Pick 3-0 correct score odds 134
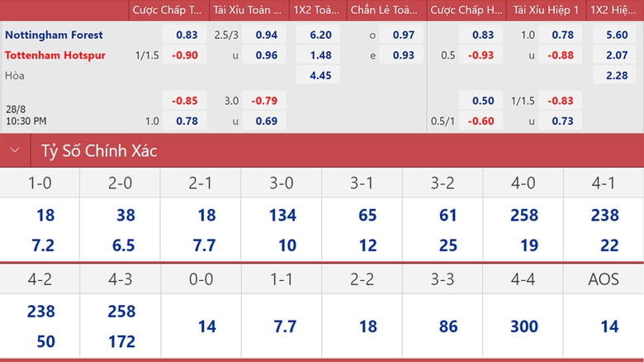The image size is (644, 362). (282, 216)
